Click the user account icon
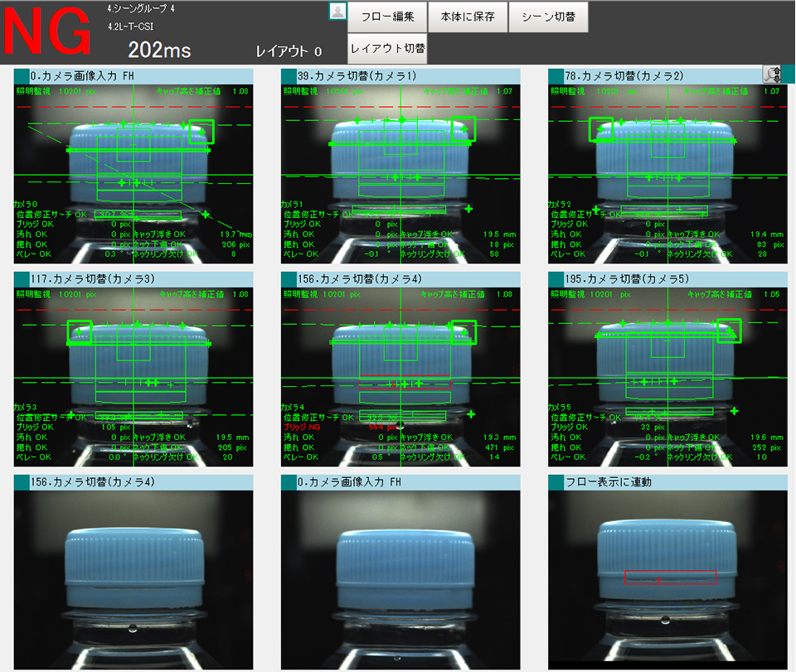The image size is (796, 672). click(x=337, y=11)
